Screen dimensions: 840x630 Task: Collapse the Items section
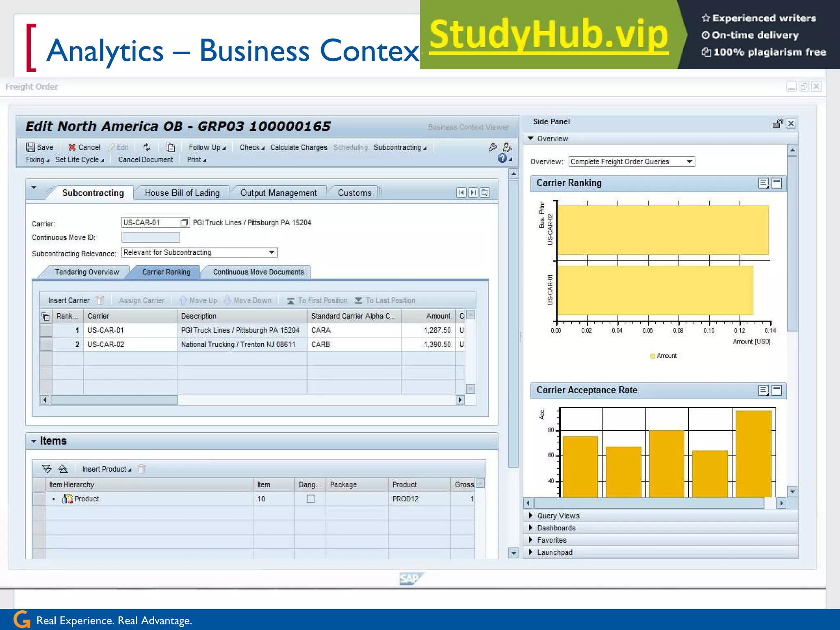pyautogui.click(x=34, y=441)
